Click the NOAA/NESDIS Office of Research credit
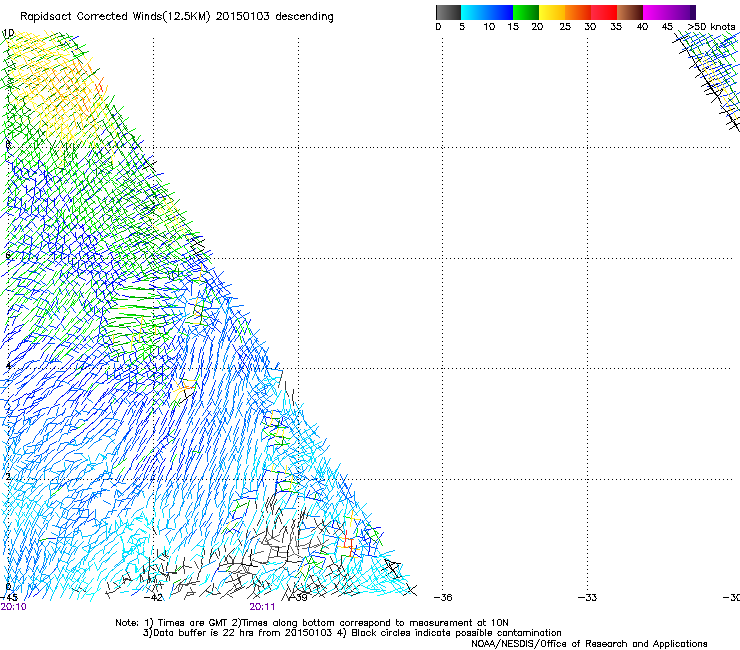Screen dimensions: 740x650 (589, 644)
